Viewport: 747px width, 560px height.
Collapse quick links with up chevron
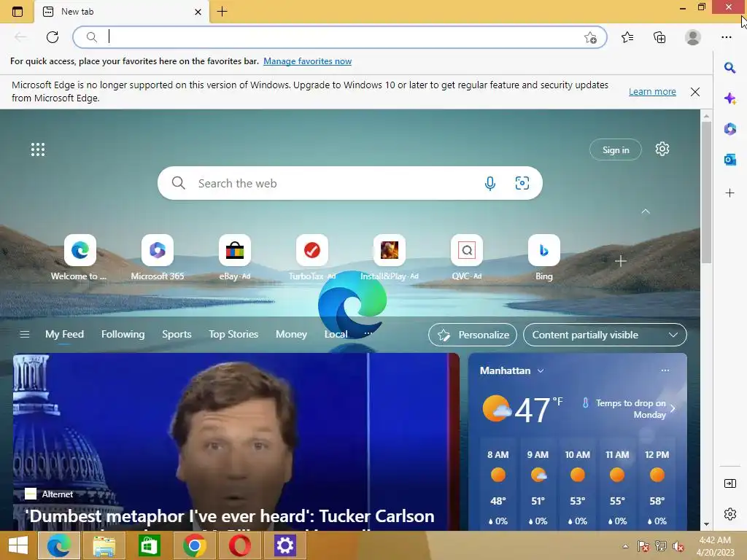[646, 211]
